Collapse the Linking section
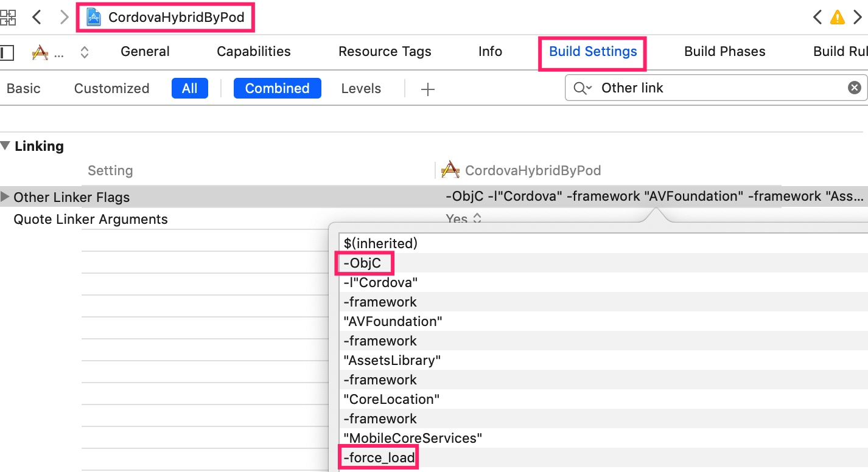 pos(5,146)
